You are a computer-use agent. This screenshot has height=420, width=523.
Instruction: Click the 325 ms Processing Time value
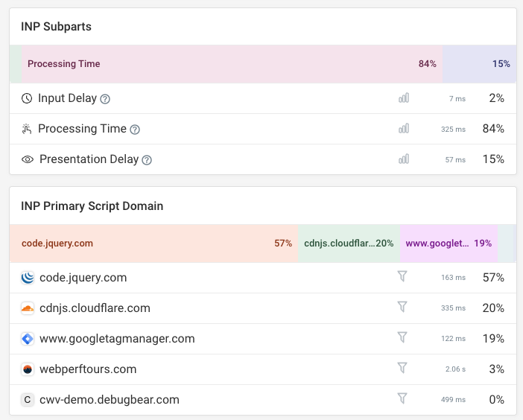pyautogui.click(x=453, y=130)
